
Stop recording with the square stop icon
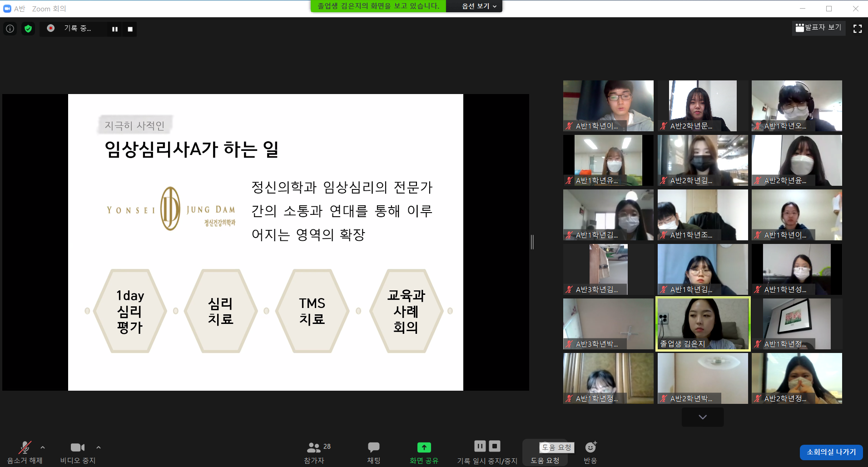(x=130, y=29)
